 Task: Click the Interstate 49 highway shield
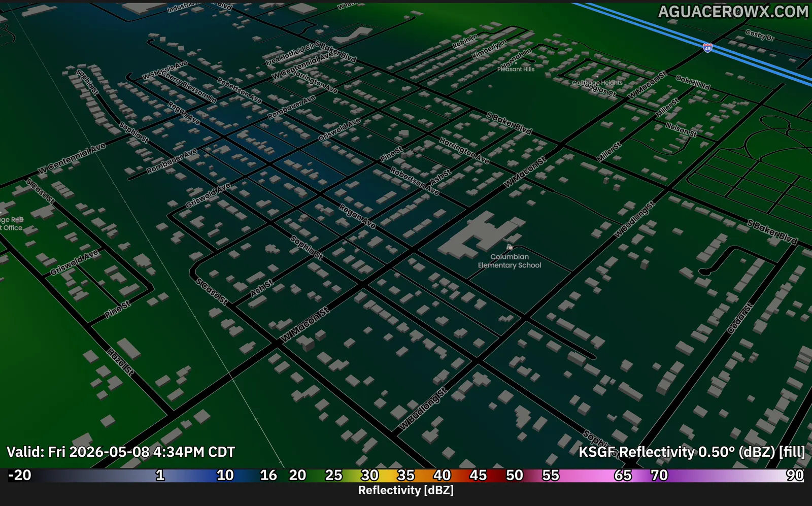tap(707, 48)
